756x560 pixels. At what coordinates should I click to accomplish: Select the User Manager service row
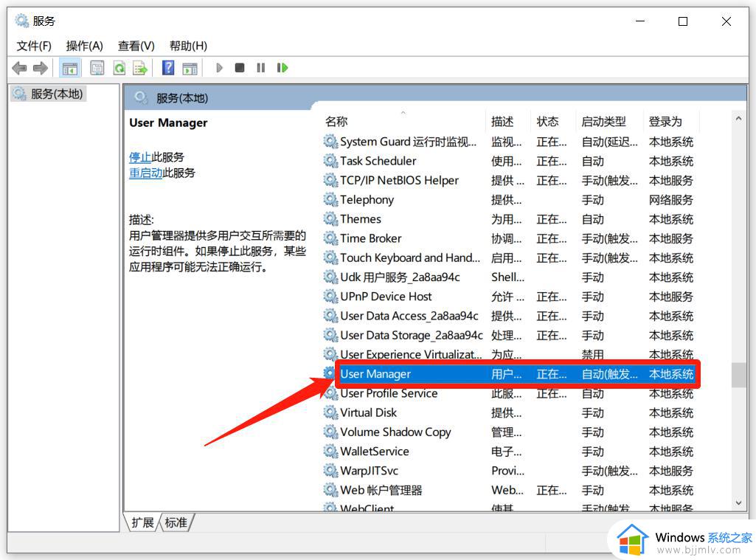(x=517, y=374)
